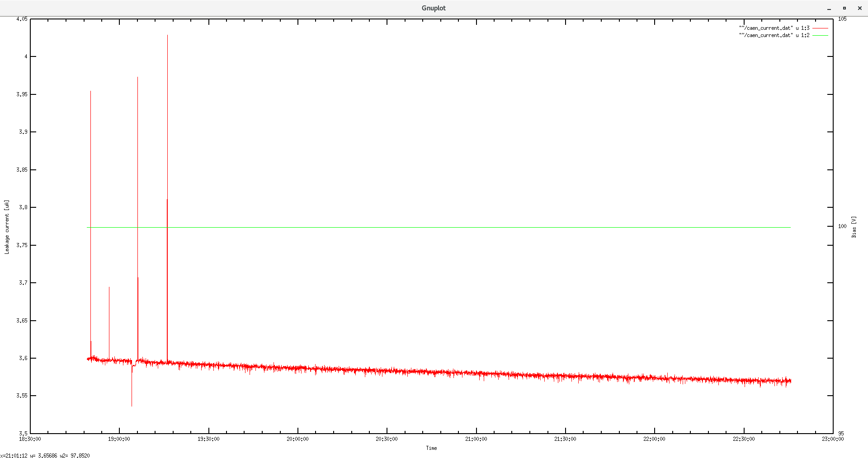Click the 21:00:00 x-axis tick label

[476, 439]
